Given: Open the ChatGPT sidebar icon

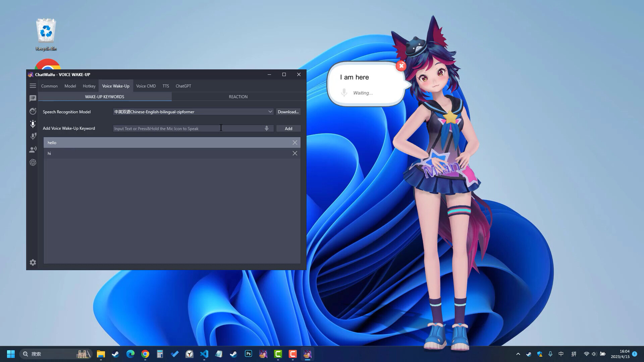Looking at the screenshot, I should 33,162.
